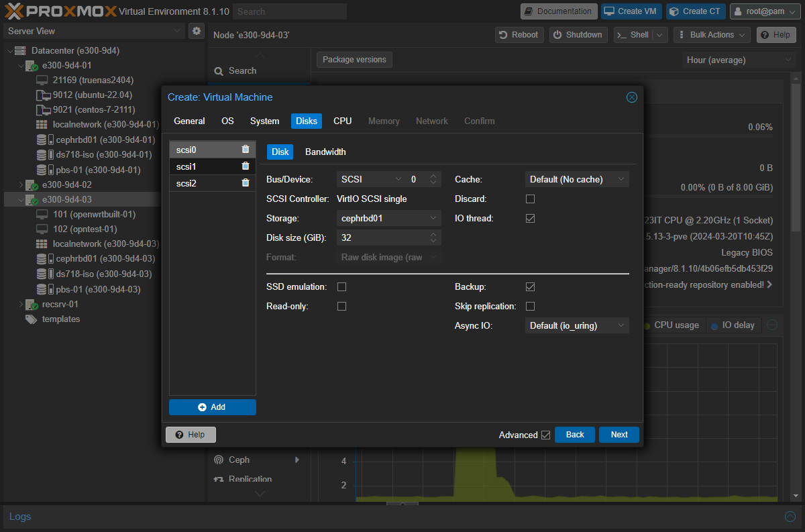
Task: Click the Back button
Action: (575, 435)
